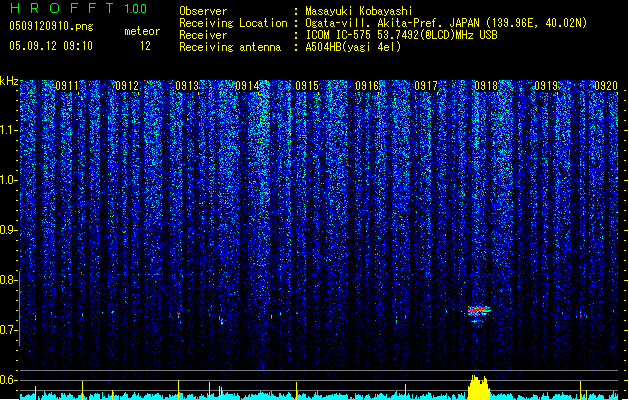Viewport: 629px width, 400px height.
Task: Click the Observer label
Action: pos(203,11)
